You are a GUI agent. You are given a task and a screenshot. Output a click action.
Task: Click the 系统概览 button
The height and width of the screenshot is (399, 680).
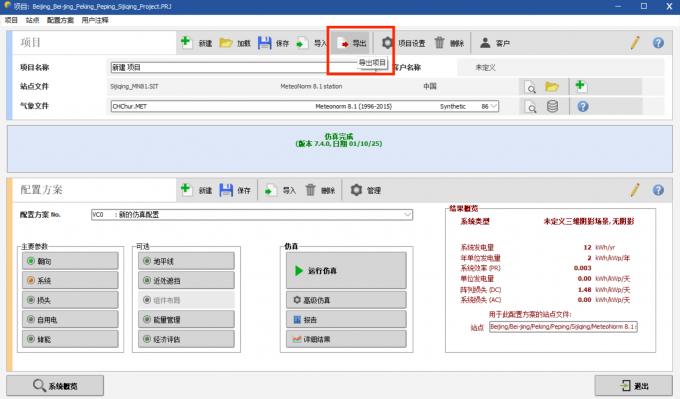[55, 386]
